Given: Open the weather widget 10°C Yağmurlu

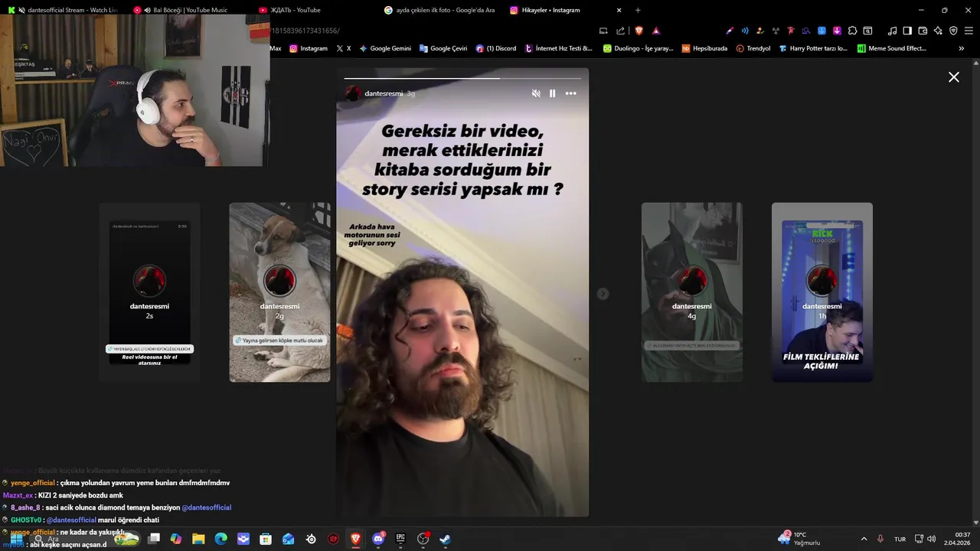Looking at the screenshot, I should pos(799,538).
